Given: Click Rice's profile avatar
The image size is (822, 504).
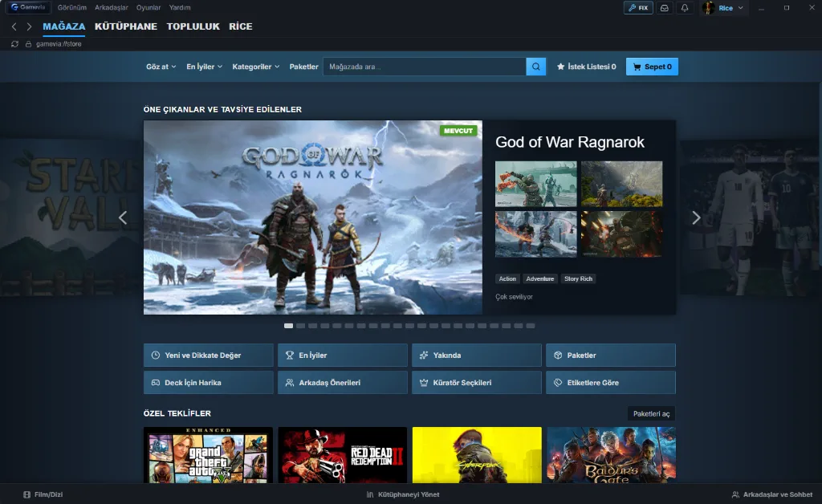Looking at the screenshot, I should click(708, 8).
